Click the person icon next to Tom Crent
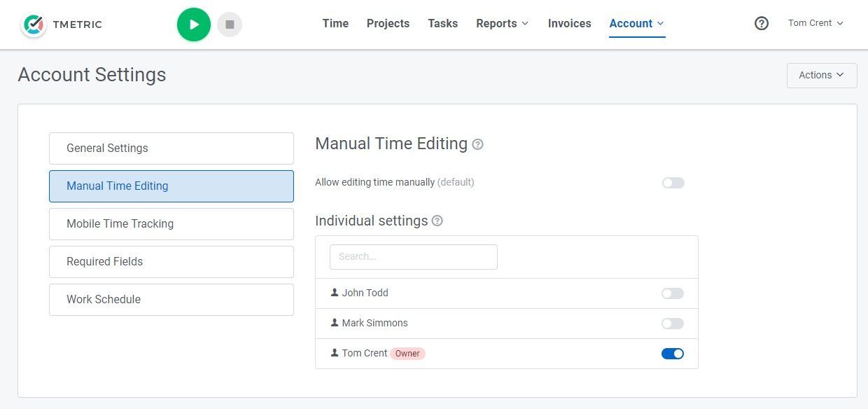 (x=335, y=353)
